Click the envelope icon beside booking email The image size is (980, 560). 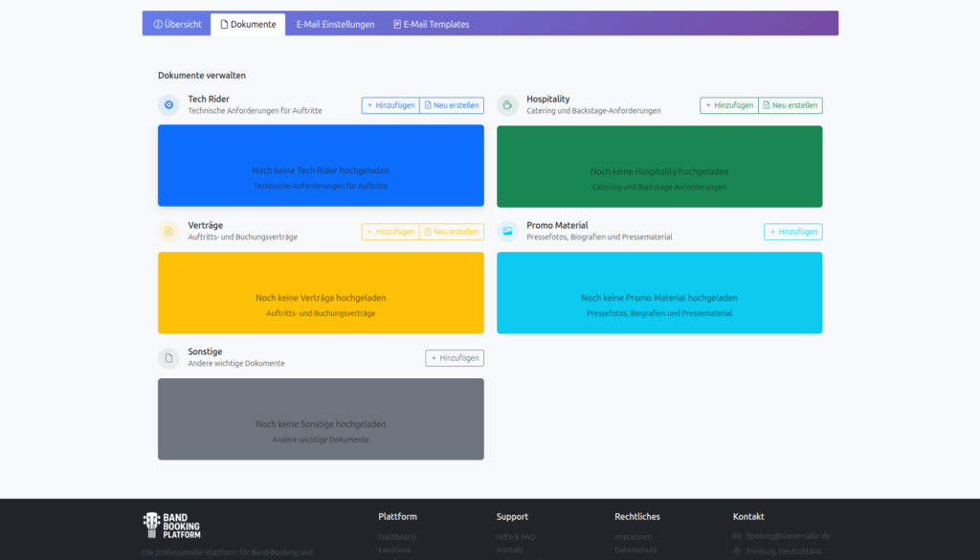pyautogui.click(x=737, y=536)
